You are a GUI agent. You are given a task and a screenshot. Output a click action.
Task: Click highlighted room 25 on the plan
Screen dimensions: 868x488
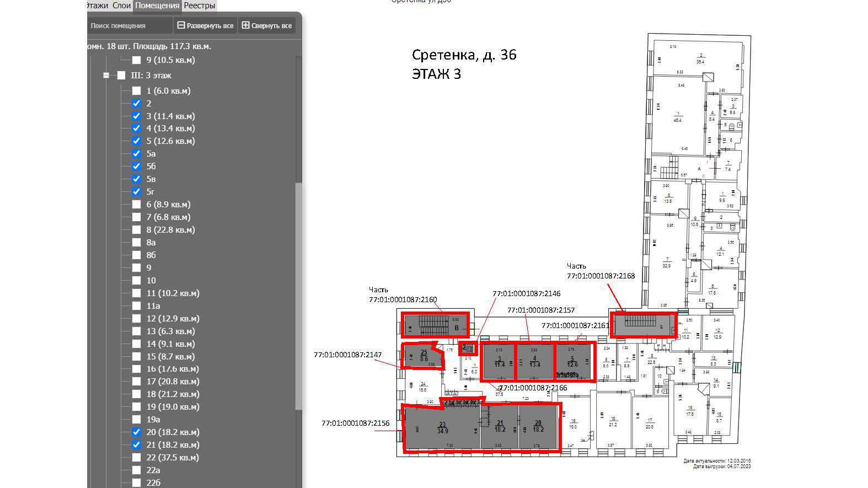click(x=422, y=356)
